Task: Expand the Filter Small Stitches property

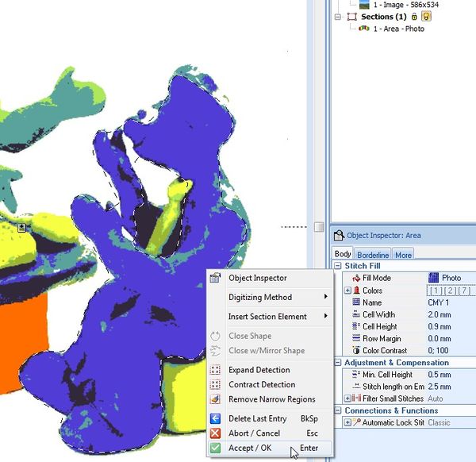Action: [x=347, y=398]
